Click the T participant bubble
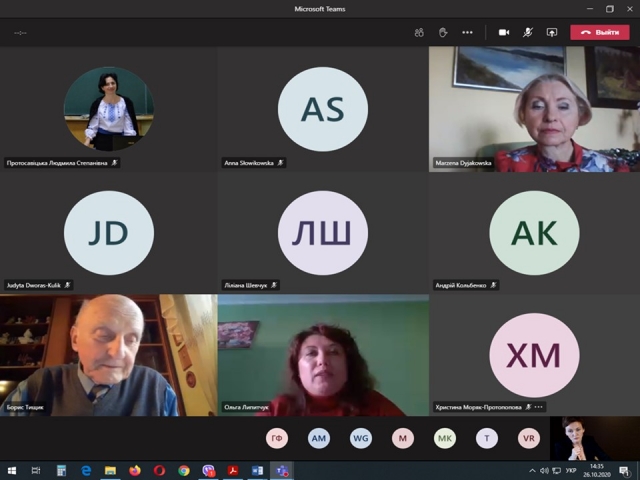The height and width of the screenshot is (480, 640). (487, 438)
